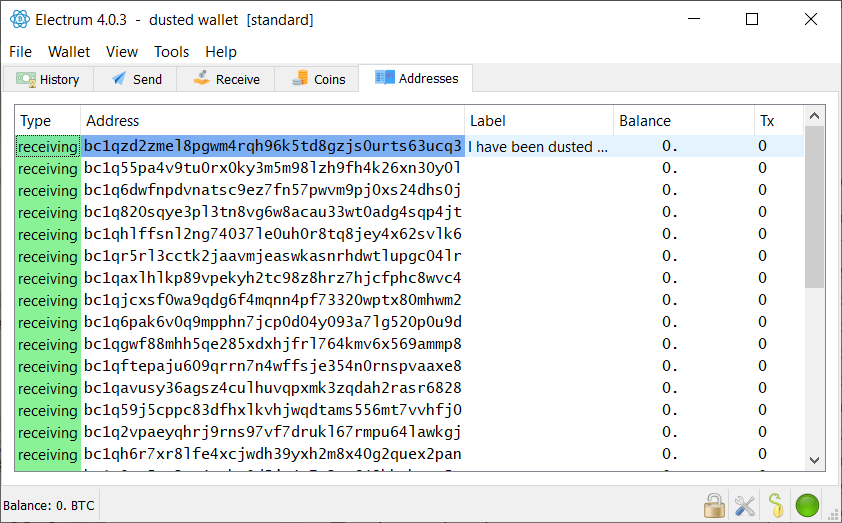Image resolution: width=842 pixels, height=523 pixels.
Task: Select the Addresses tab
Action: point(416,78)
